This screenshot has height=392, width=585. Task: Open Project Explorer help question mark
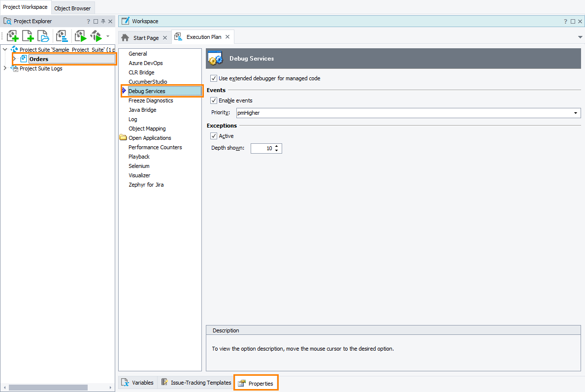coord(89,21)
